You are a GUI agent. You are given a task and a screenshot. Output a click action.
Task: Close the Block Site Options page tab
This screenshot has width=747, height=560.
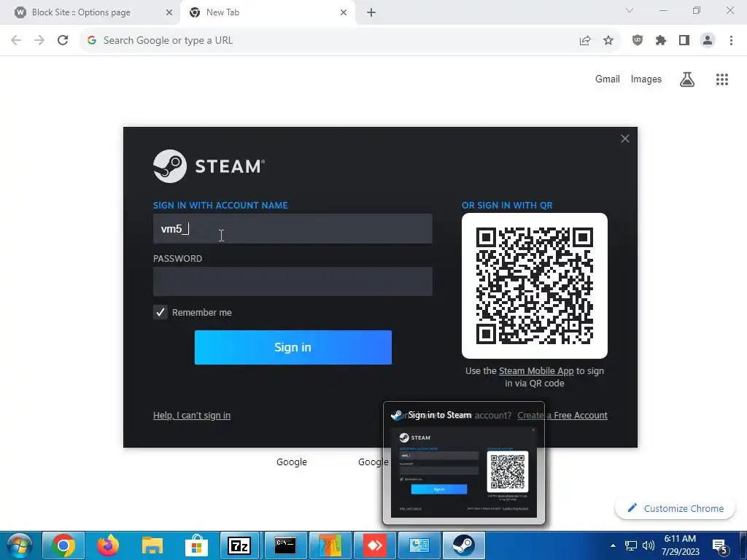[169, 12]
